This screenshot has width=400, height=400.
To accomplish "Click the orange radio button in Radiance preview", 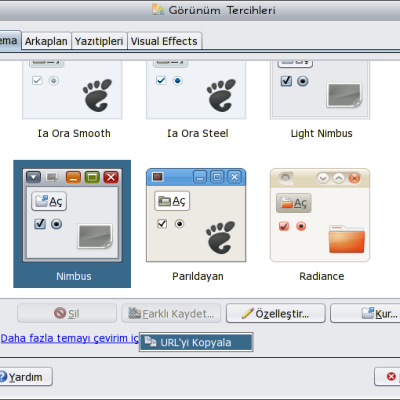I will point(301,226).
